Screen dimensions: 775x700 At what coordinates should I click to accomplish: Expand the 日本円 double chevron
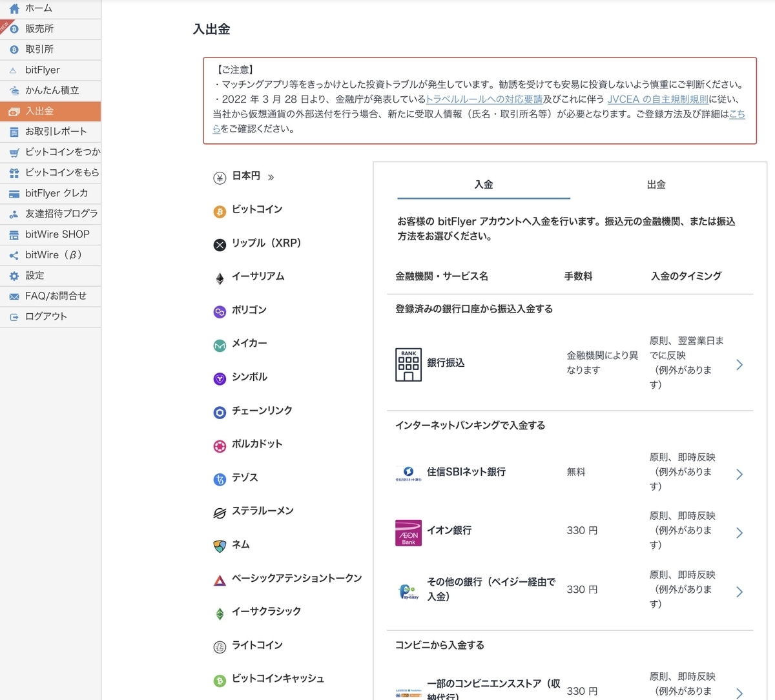point(271,177)
